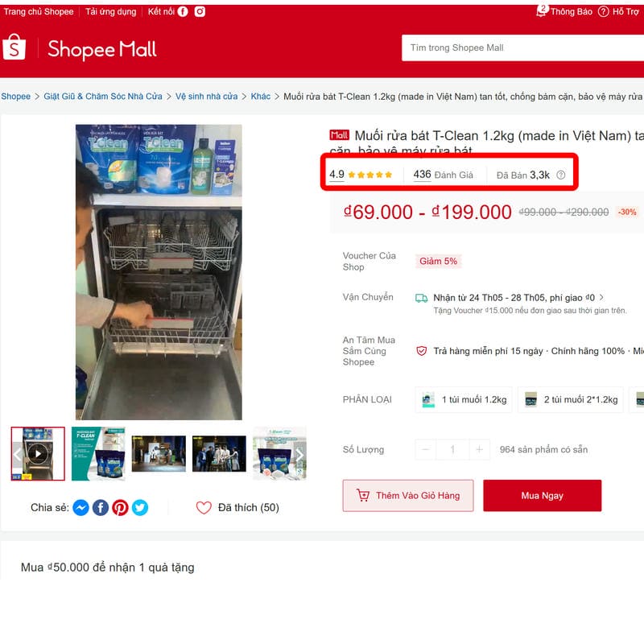644x644 pixels.
Task: Select fifth thumbnail of product bags
Action: click(279, 454)
